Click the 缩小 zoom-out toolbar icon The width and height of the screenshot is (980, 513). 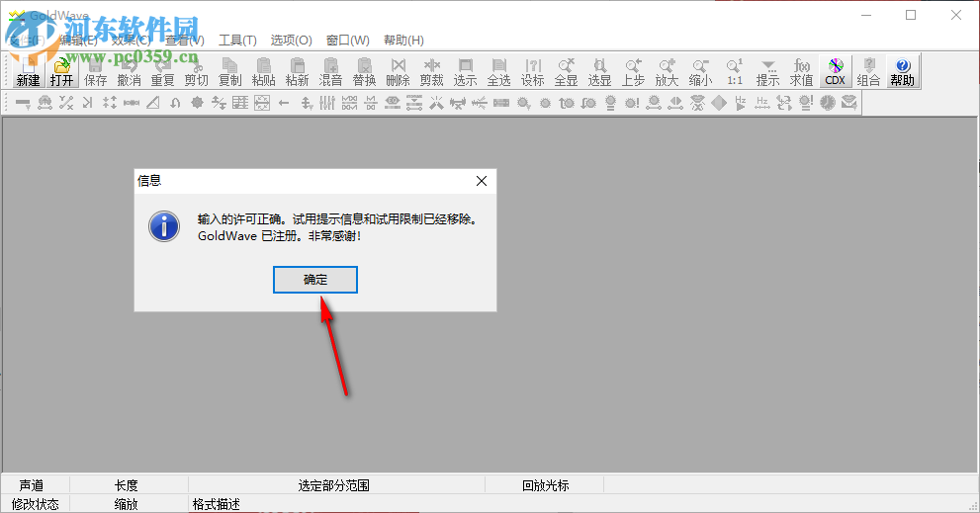tap(700, 72)
